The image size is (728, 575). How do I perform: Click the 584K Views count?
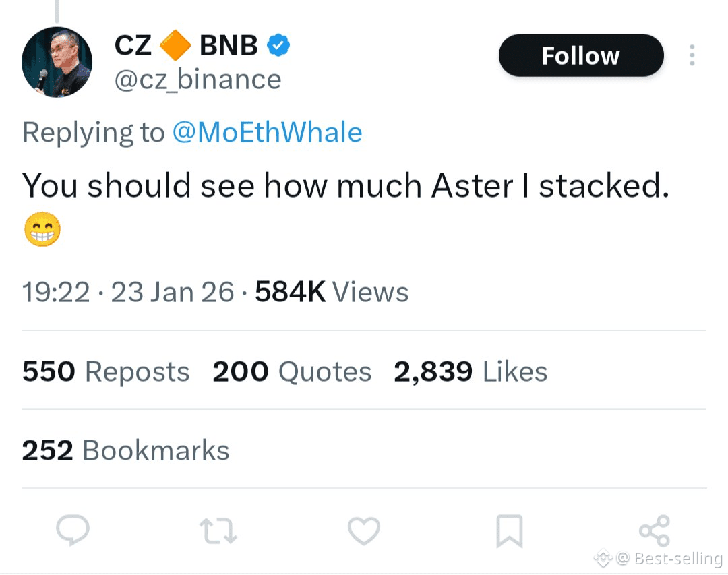332,293
